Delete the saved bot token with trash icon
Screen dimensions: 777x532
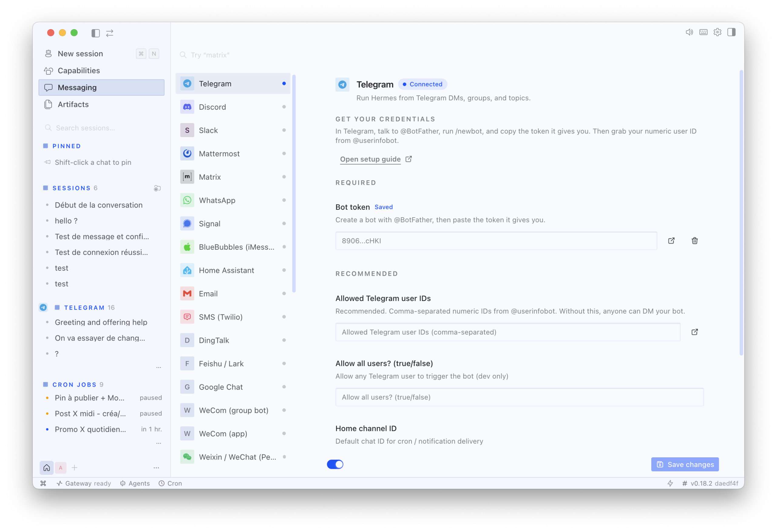(695, 241)
